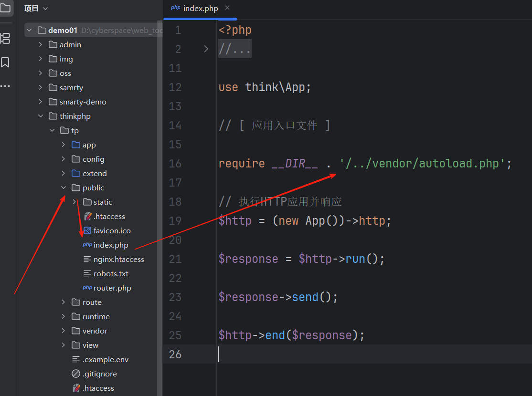Select the img folder icon
The width and height of the screenshot is (532, 396).
point(53,59)
